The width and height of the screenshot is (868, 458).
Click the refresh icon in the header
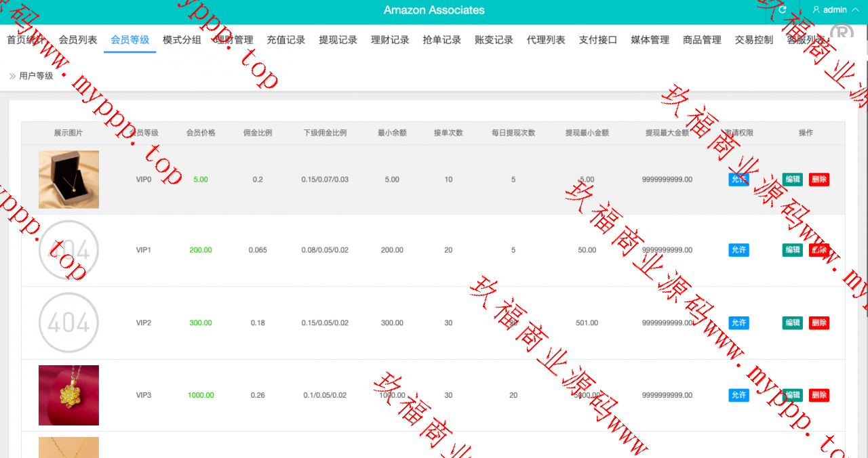[783, 10]
